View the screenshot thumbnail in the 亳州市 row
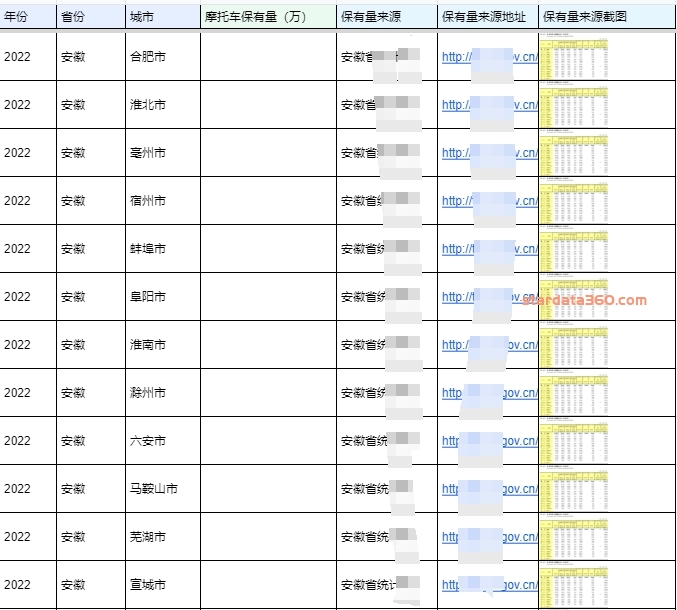Viewport: 677px width, 610px height. point(574,152)
